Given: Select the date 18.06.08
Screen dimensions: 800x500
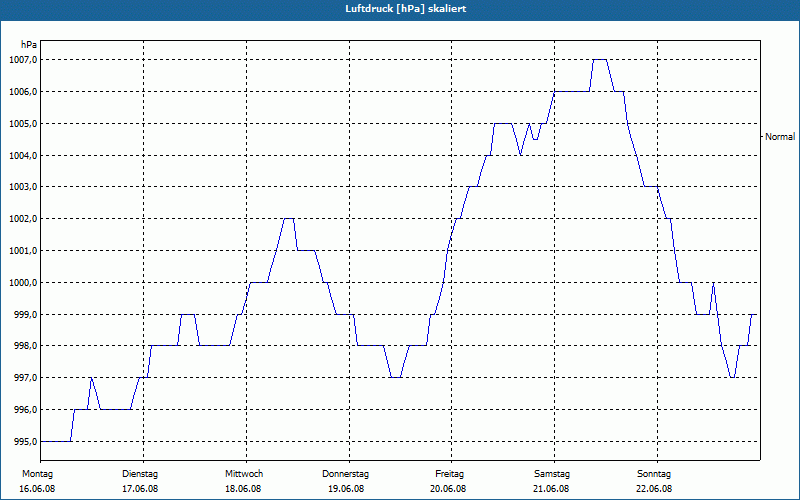Looking at the screenshot, I should (243, 489).
